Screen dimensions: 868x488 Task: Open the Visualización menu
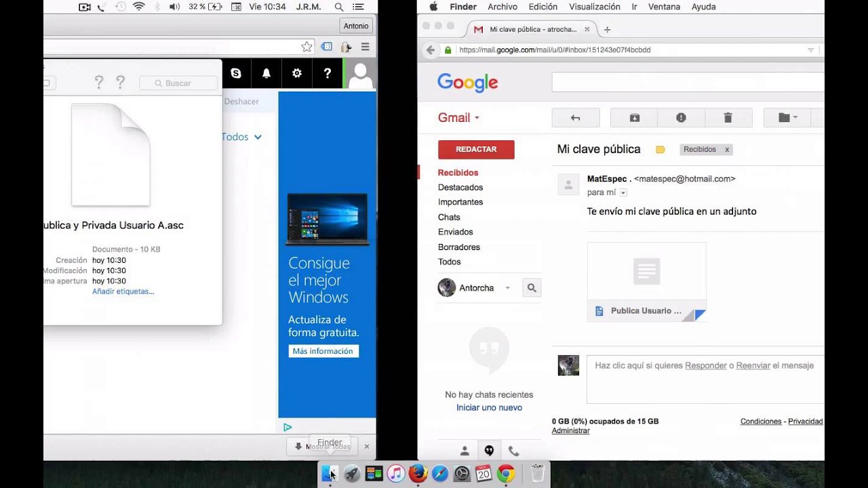coord(595,7)
